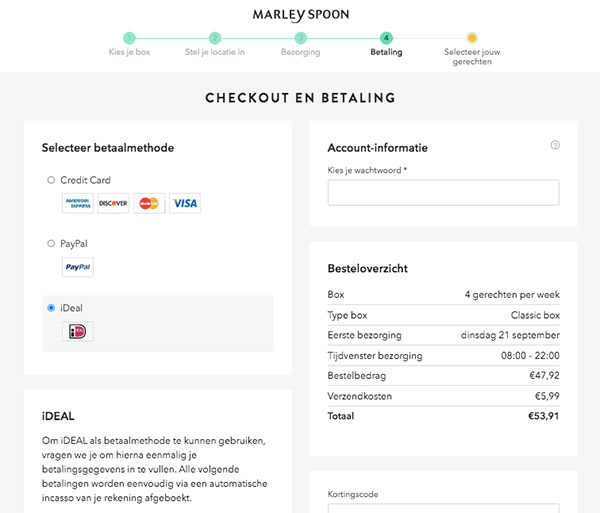Select iDeal payment method
The height and width of the screenshot is (513, 600).
tap(51, 308)
